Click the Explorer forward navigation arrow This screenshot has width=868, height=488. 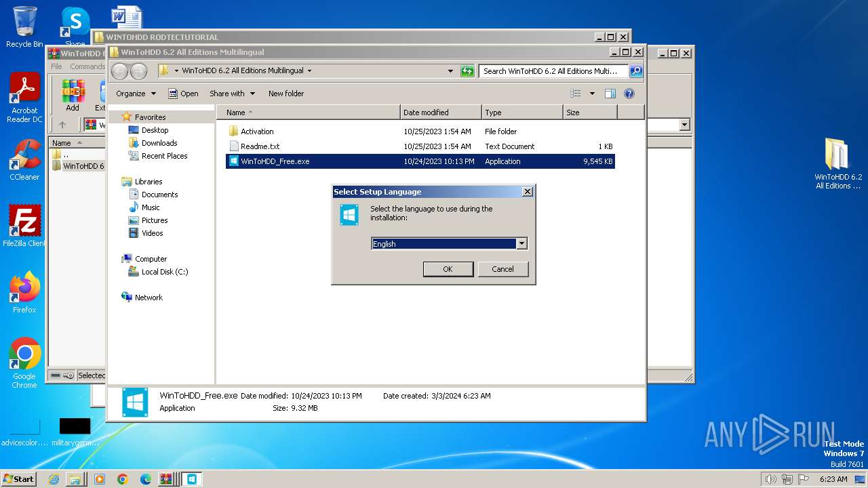click(138, 71)
